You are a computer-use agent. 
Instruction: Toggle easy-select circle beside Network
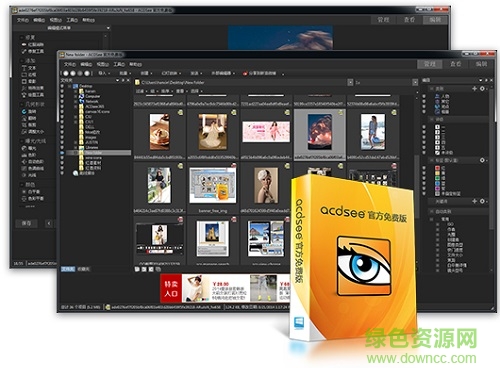tap(62, 101)
